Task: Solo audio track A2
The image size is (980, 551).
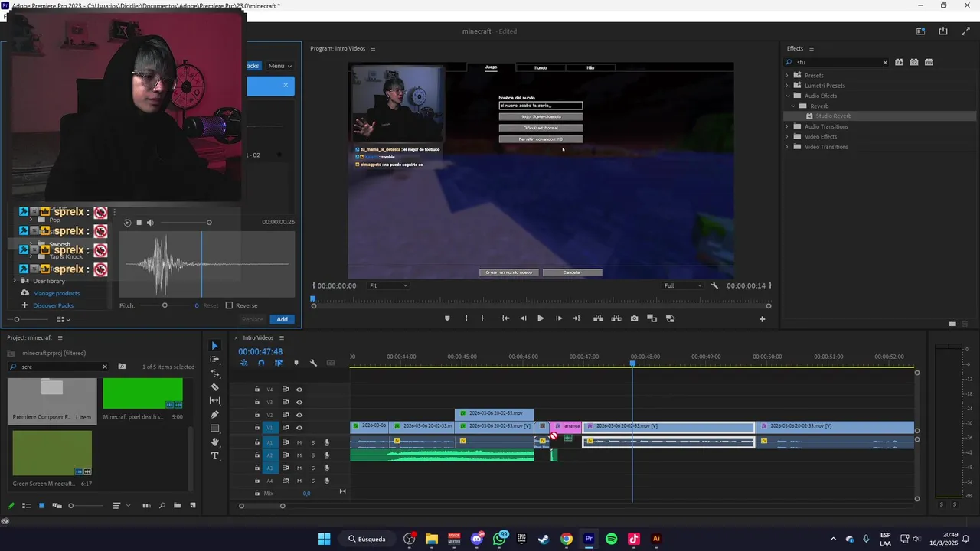Action: click(312, 455)
